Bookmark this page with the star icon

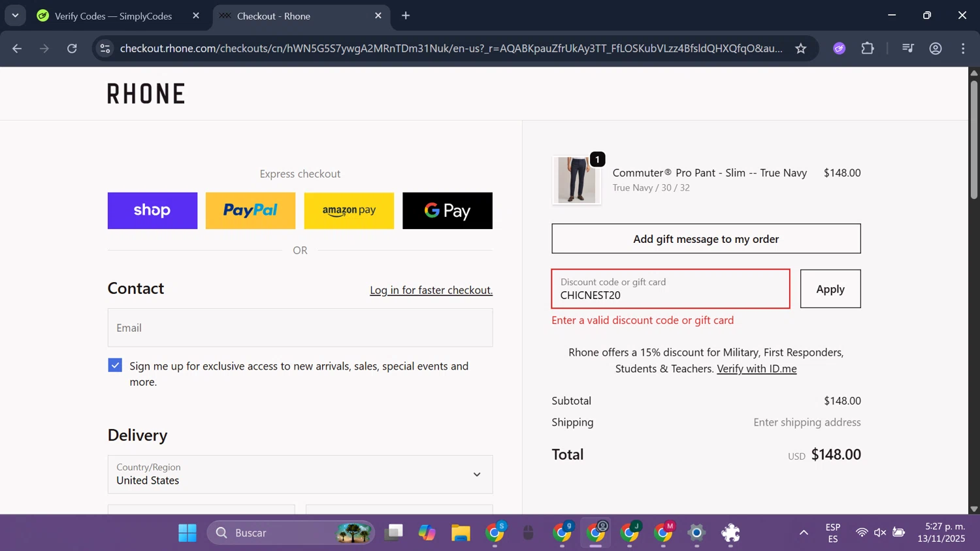(x=801, y=48)
